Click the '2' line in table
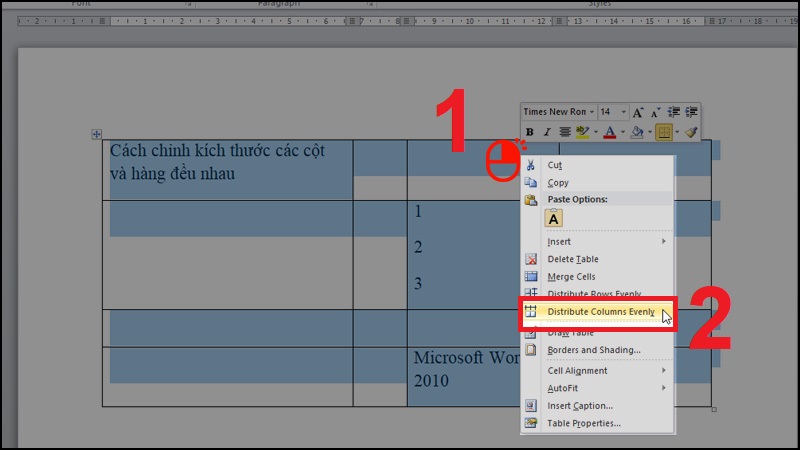 pyautogui.click(x=418, y=247)
